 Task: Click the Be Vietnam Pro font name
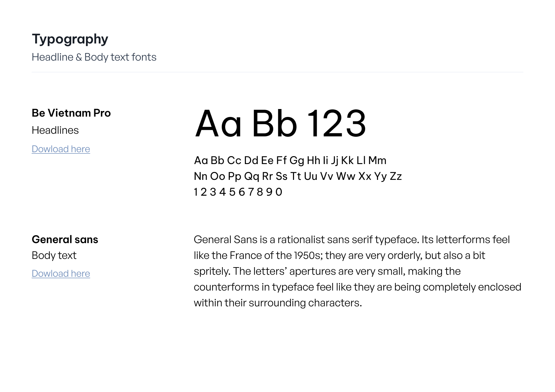(x=71, y=113)
